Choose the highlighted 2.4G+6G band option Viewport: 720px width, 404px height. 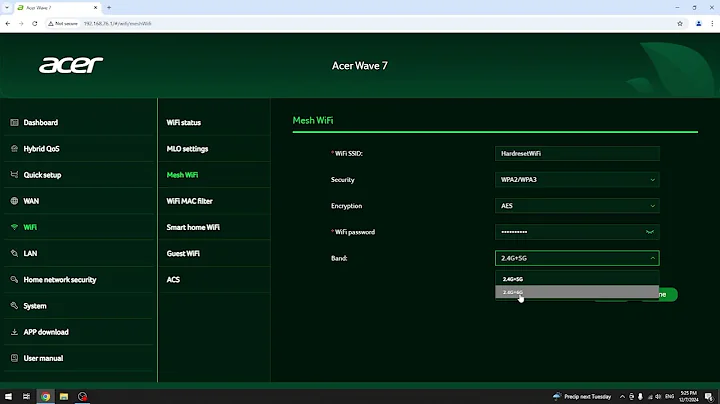tap(577, 292)
